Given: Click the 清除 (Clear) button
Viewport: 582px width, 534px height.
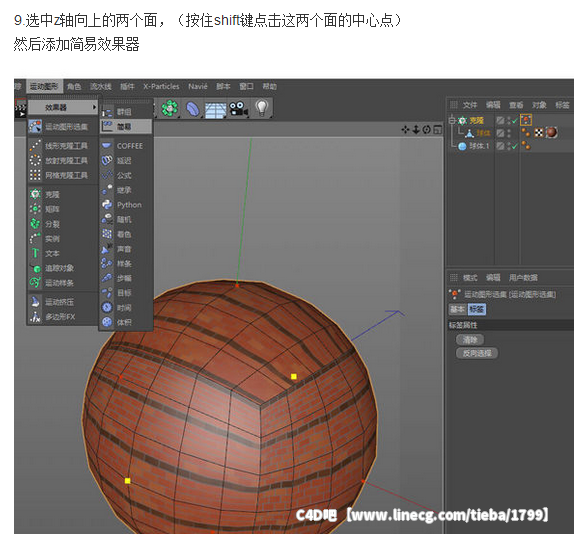Looking at the screenshot, I should click(x=470, y=340).
